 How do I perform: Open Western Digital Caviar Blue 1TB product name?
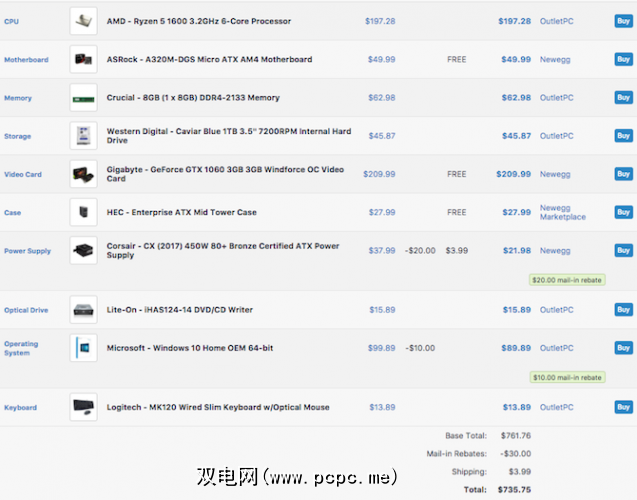pyautogui.click(x=229, y=136)
